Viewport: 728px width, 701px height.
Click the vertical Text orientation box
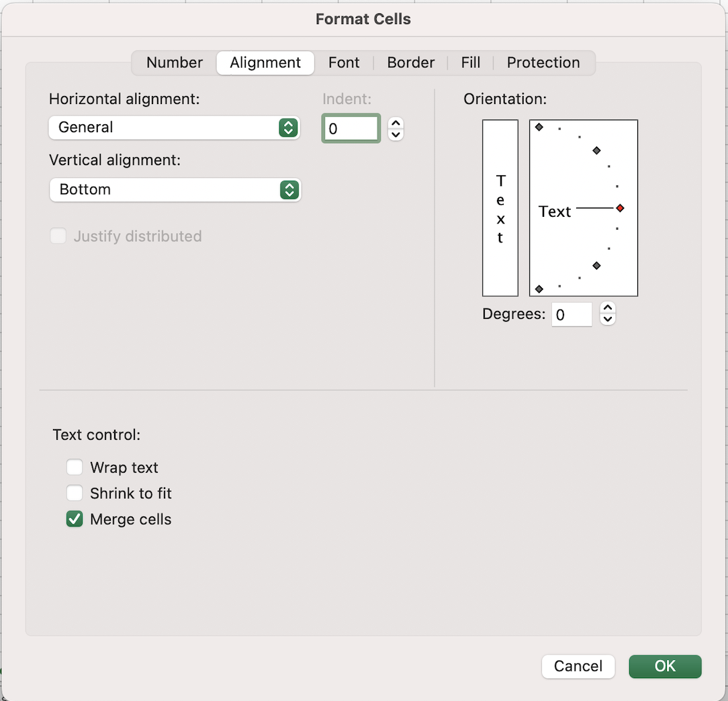[x=500, y=208]
